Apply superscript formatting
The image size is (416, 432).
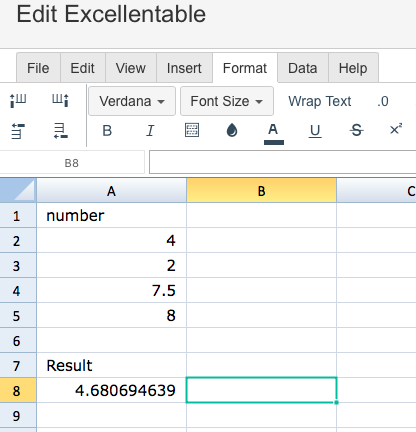click(396, 129)
